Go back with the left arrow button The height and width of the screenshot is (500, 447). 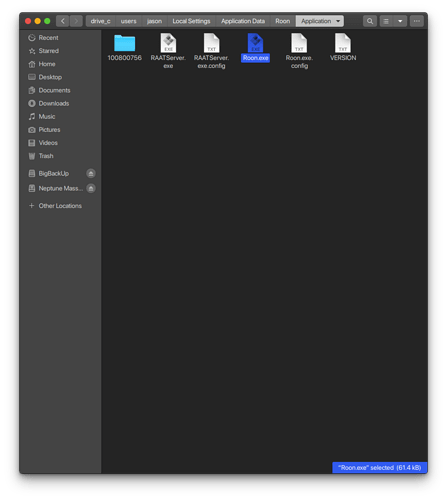pyautogui.click(x=63, y=21)
